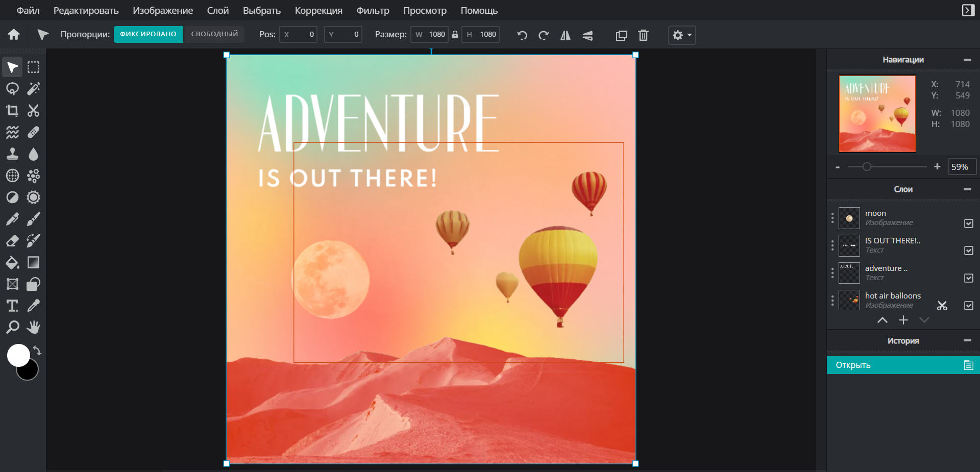Set proportions to Свободный

[214, 34]
